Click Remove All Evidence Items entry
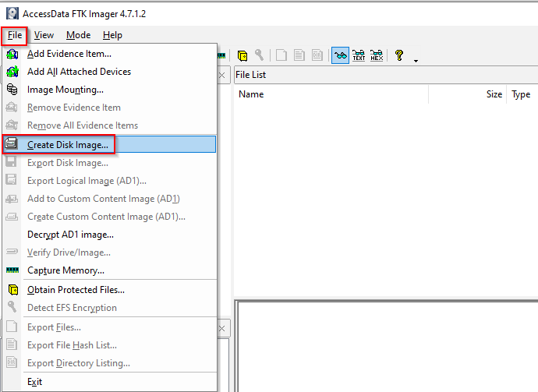538x392 pixels. 110,125
